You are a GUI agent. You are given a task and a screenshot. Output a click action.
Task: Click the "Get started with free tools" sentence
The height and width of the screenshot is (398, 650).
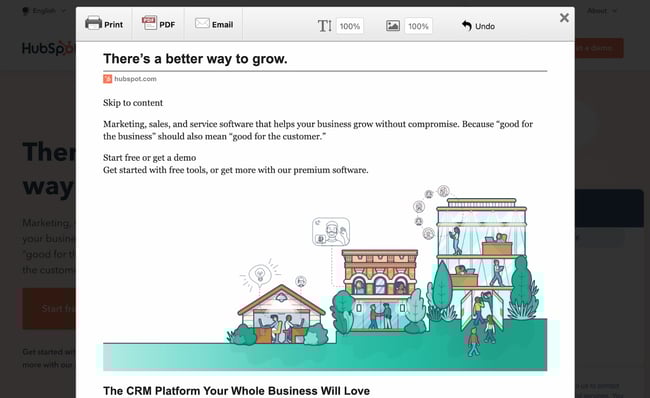pos(235,170)
